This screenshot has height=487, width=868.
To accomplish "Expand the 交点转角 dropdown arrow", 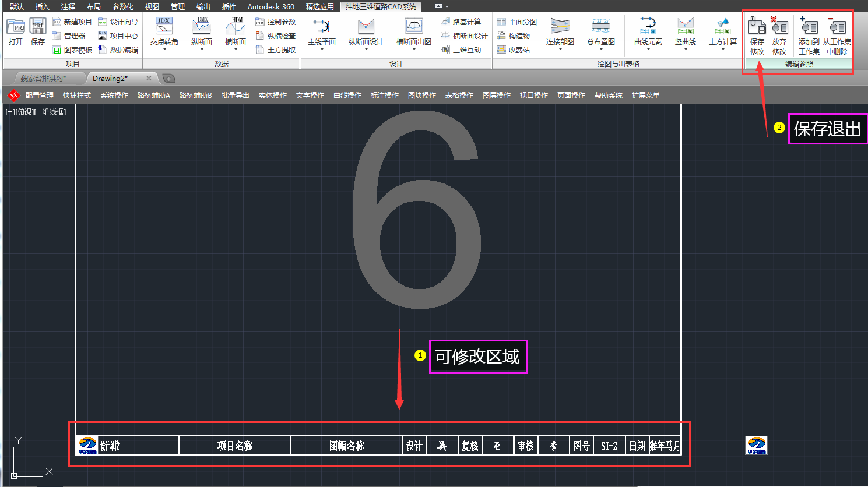I will (x=164, y=50).
